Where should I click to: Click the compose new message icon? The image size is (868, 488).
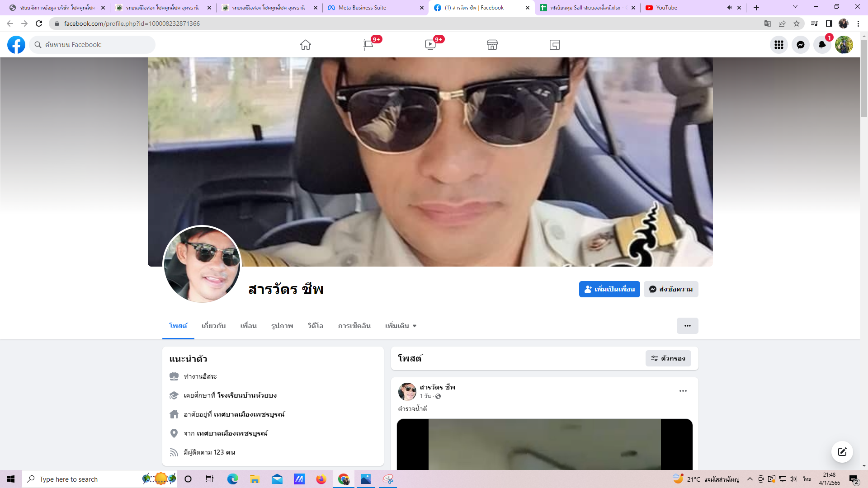[x=842, y=452]
